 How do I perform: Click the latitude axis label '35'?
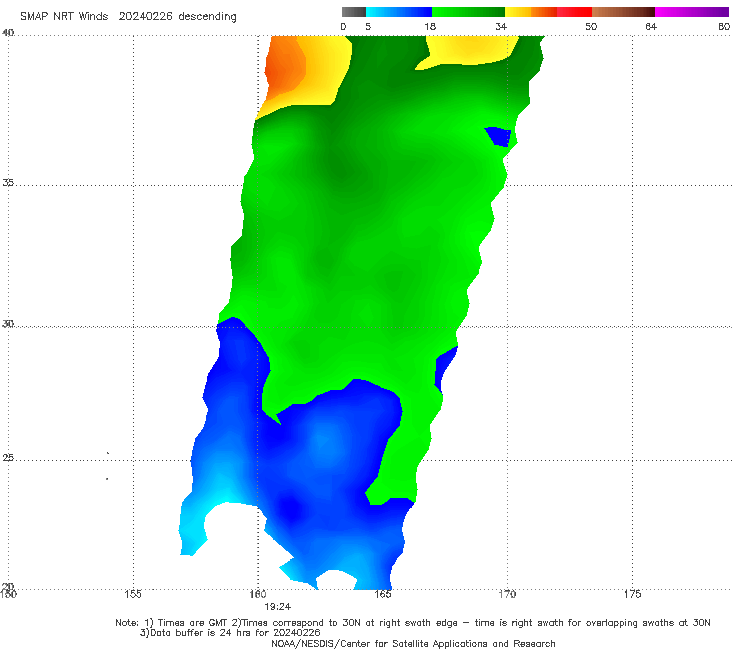pos(8,182)
